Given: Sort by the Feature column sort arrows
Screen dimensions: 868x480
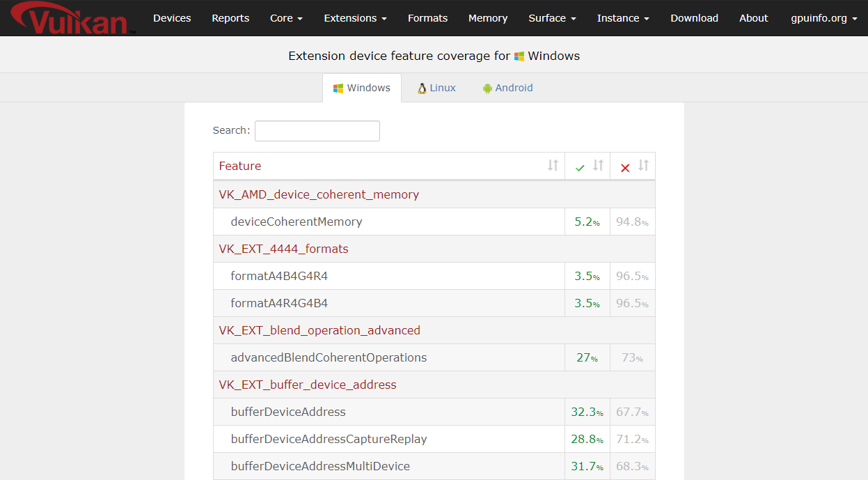Looking at the screenshot, I should [x=553, y=166].
